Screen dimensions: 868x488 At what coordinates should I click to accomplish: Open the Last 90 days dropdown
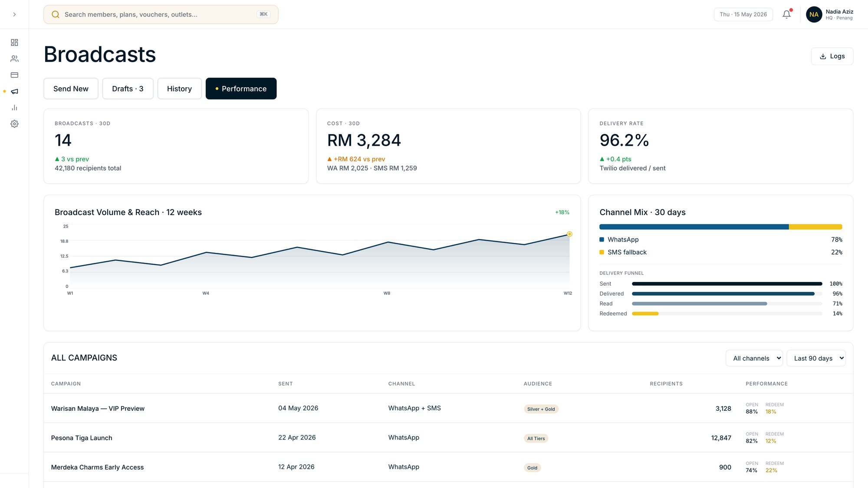pyautogui.click(x=816, y=358)
